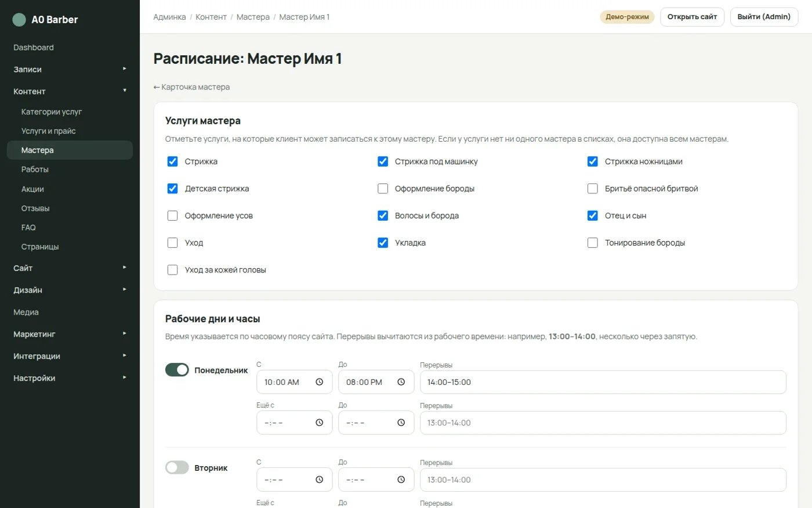Screen dimensions: 812x508
Task: Open Категории услуг in sidebar
Action: [x=70, y=111]
